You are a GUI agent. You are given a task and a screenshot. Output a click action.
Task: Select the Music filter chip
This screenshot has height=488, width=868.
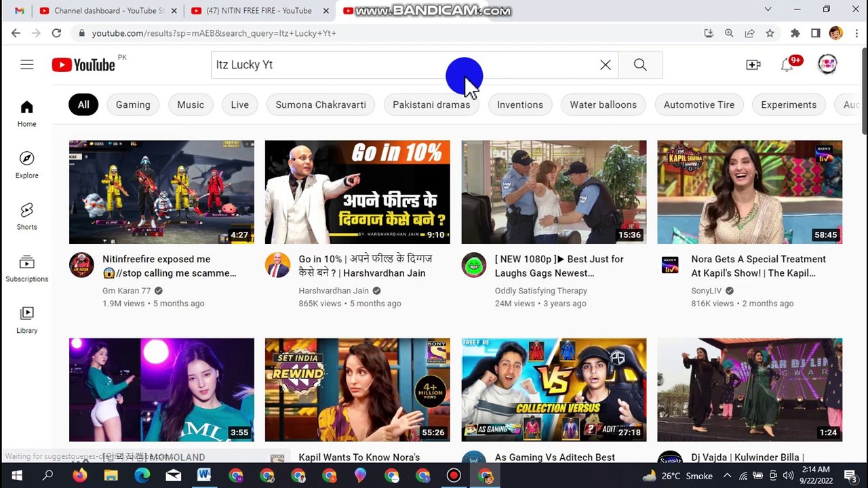[191, 104]
